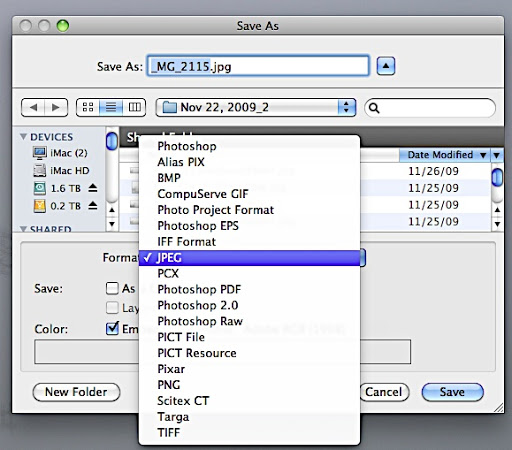Image resolution: width=512 pixels, height=450 pixels.
Task: Choose Pixar format
Action: coord(249,369)
